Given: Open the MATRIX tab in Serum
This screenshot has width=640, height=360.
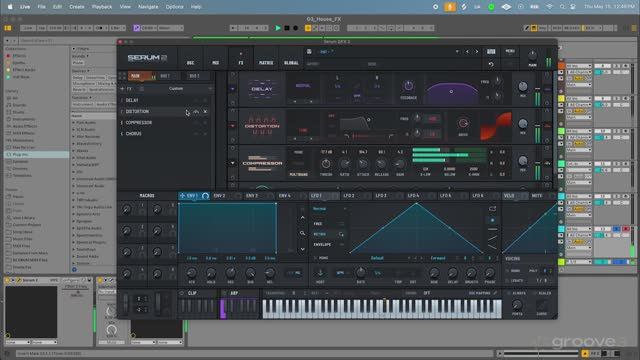Looking at the screenshot, I should 266,63.
